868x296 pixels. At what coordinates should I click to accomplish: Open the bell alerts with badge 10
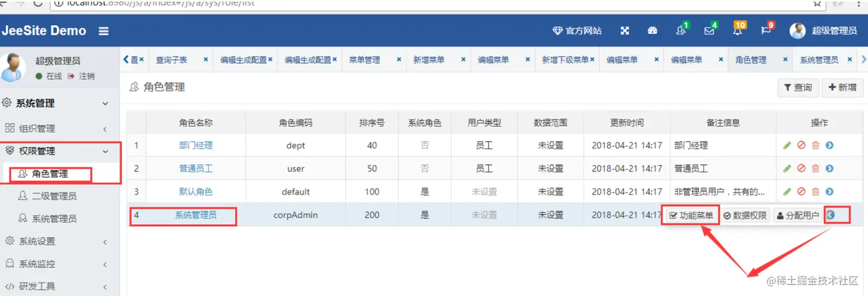click(738, 30)
